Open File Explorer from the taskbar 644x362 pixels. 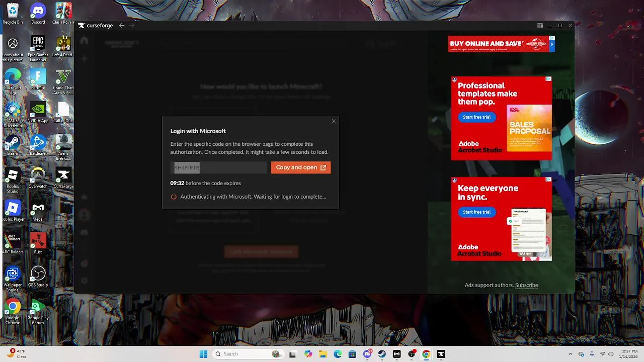click(x=323, y=354)
